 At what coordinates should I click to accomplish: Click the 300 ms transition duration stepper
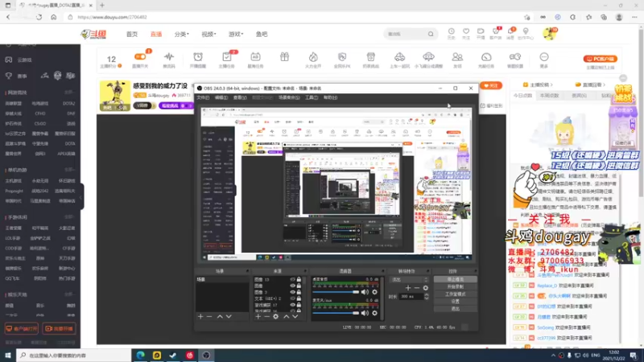click(x=427, y=296)
